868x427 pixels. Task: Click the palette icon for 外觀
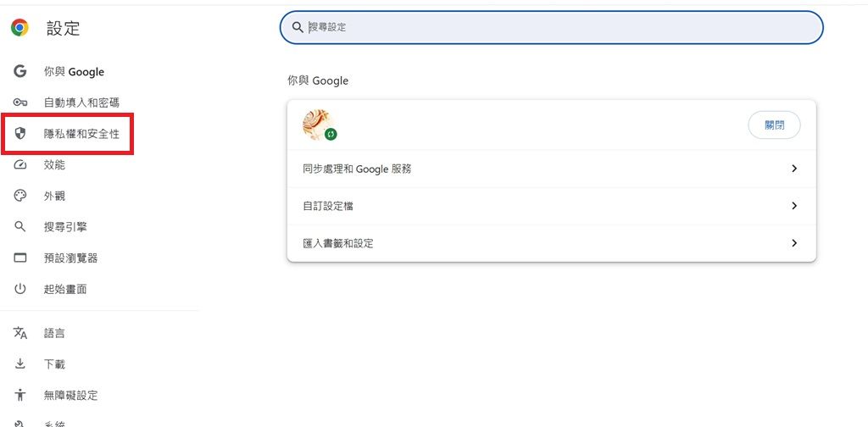(20, 196)
